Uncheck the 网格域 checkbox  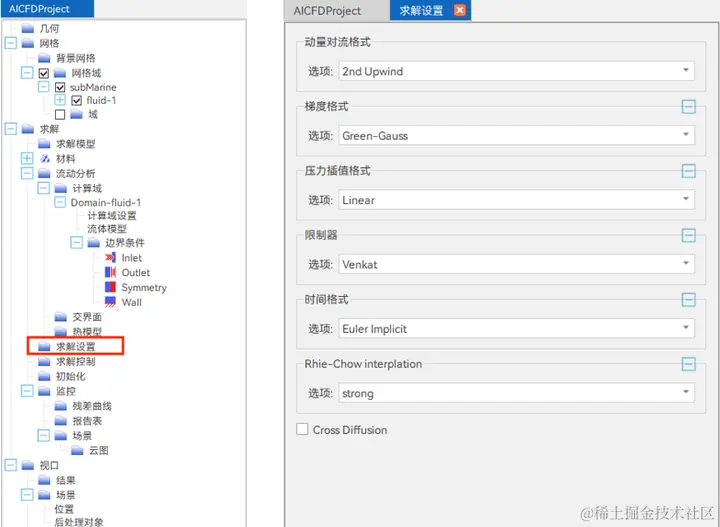(x=44, y=73)
